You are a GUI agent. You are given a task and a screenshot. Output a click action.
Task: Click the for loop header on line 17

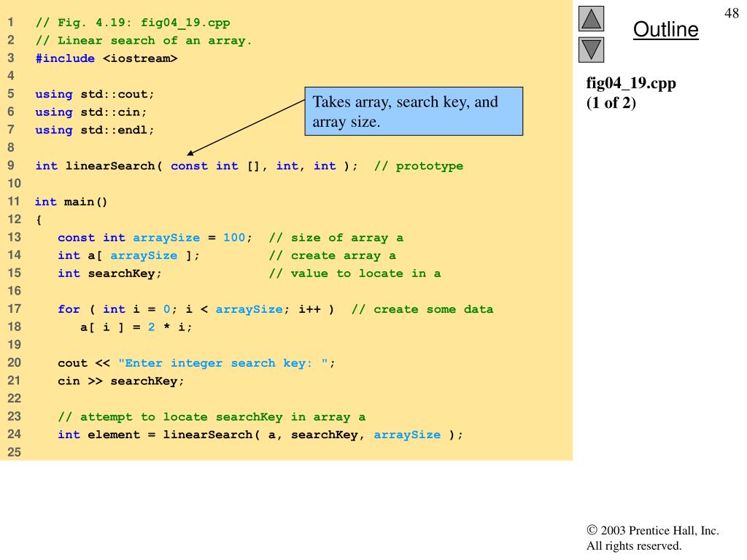(x=196, y=309)
